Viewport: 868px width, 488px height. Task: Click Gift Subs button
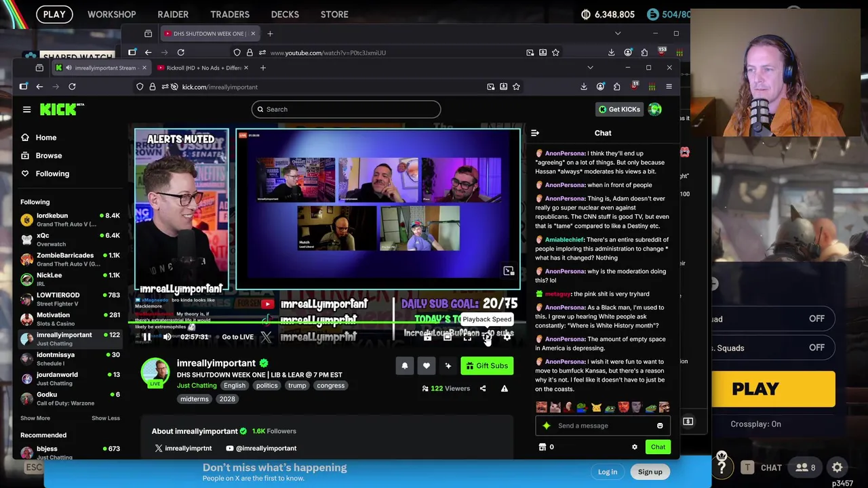pyautogui.click(x=487, y=366)
